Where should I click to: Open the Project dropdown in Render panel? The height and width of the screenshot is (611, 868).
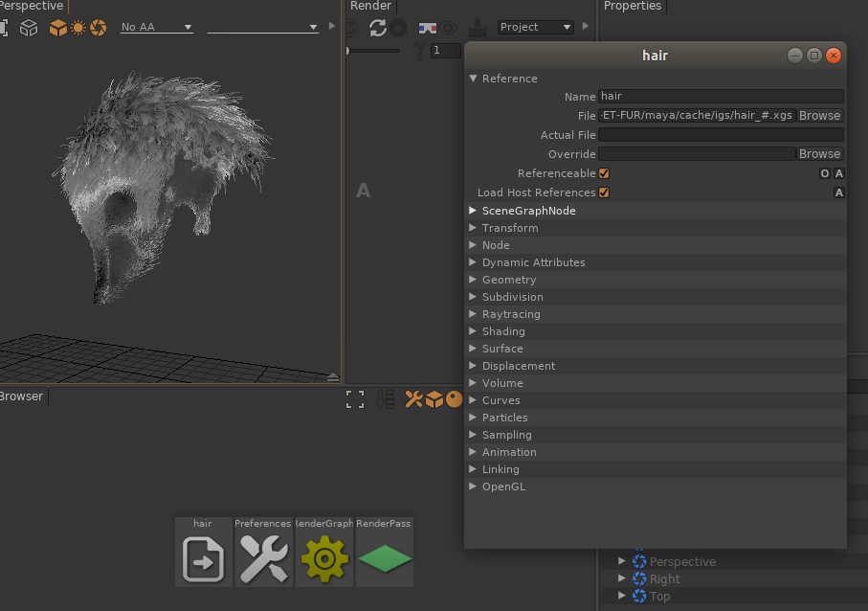click(x=535, y=28)
